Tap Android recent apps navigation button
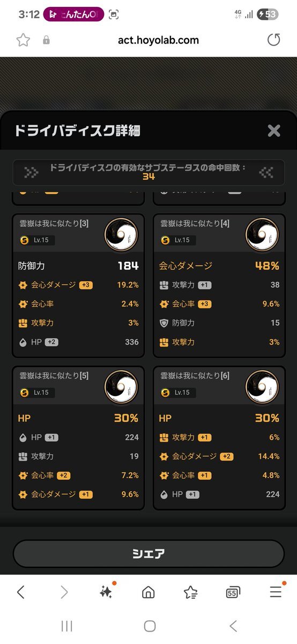The height and width of the screenshot is (644, 297). tap(66, 626)
